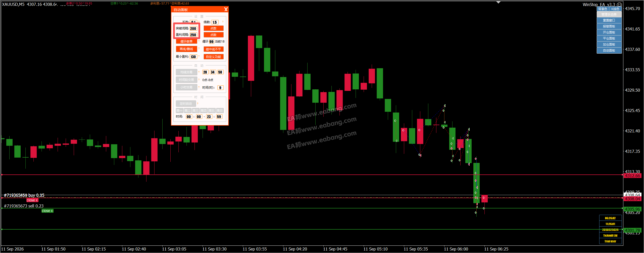Toggle the 碰中线不平 option

tap(213, 49)
